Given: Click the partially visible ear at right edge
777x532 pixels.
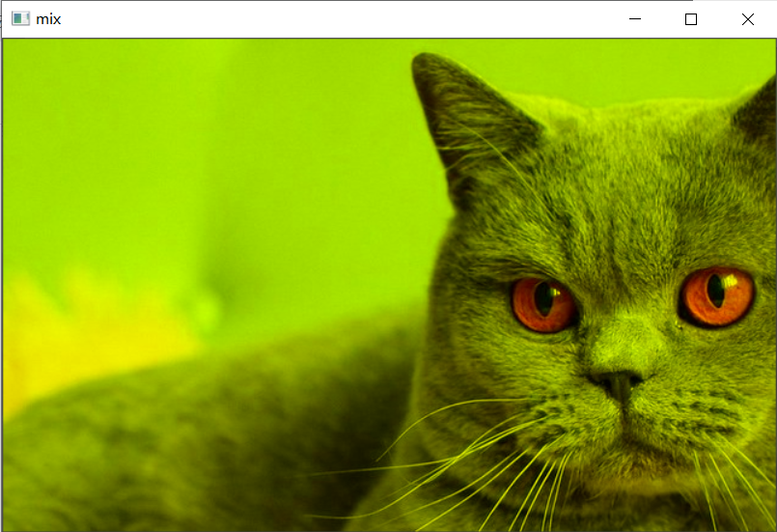Looking at the screenshot, I should [758, 111].
